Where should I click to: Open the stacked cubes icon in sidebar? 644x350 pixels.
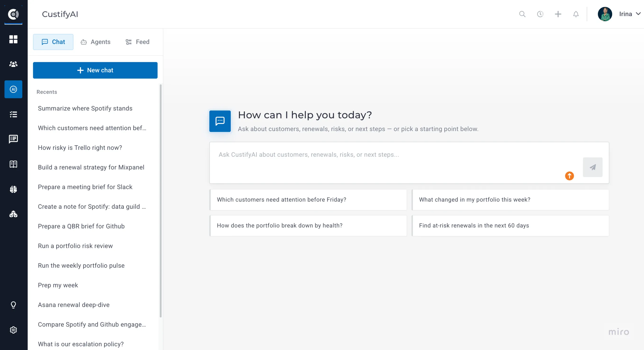click(x=13, y=214)
